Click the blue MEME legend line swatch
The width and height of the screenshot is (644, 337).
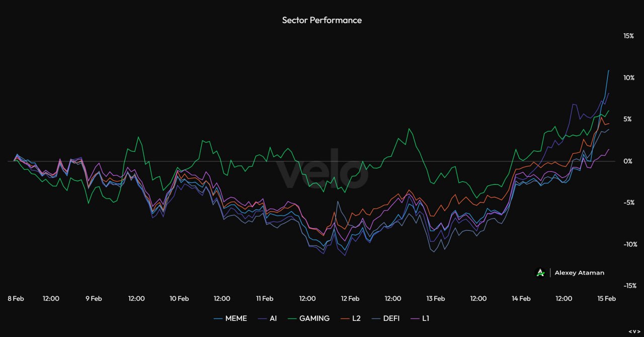click(x=218, y=318)
